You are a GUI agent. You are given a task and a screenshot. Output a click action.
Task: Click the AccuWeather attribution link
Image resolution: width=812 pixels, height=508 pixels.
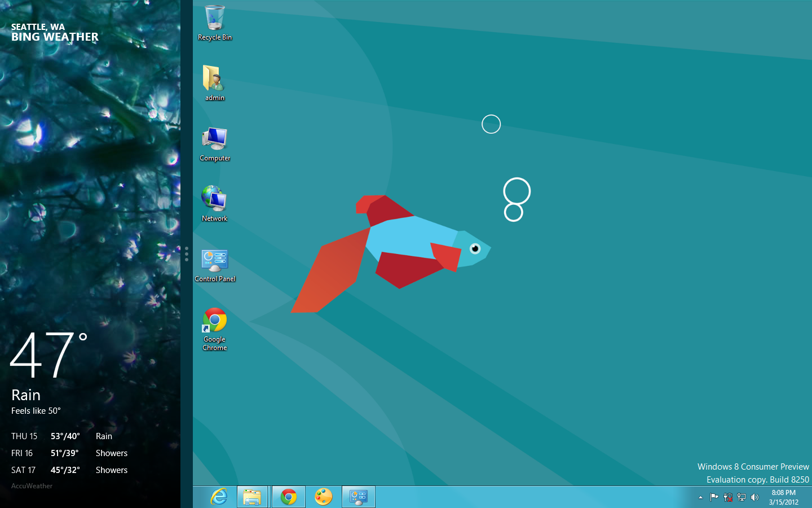32,486
